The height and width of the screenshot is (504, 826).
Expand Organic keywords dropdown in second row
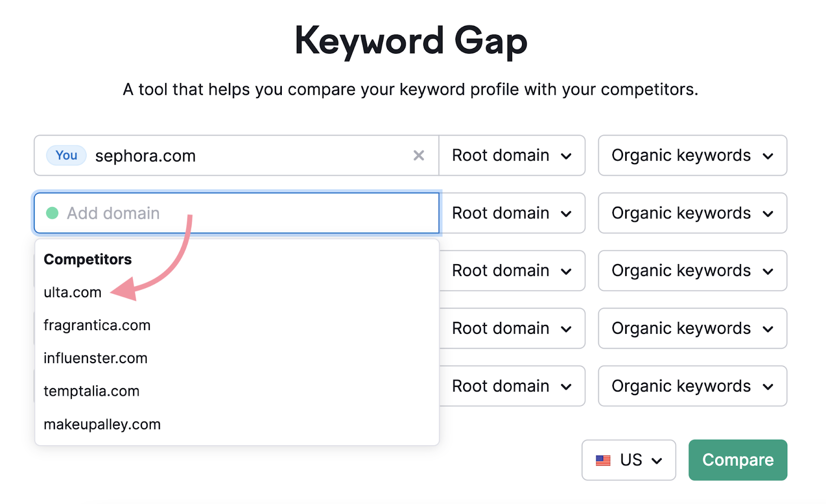(x=692, y=213)
